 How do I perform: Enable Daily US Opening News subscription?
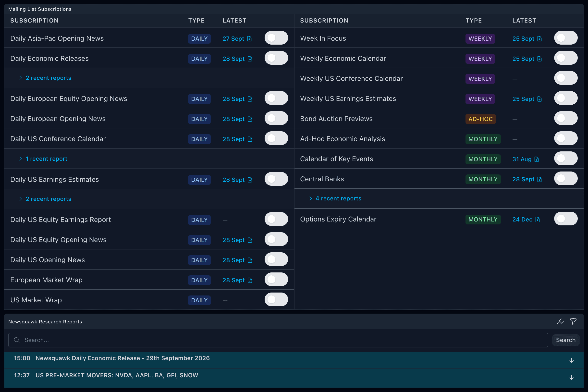coord(276,259)
